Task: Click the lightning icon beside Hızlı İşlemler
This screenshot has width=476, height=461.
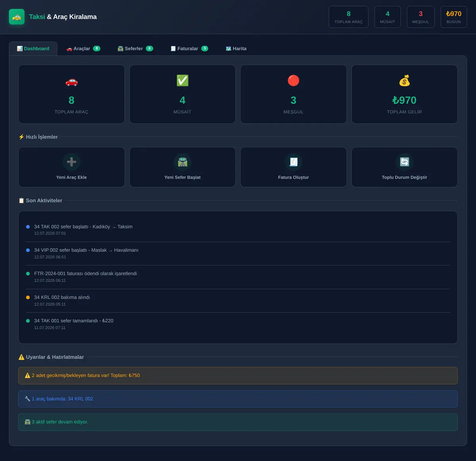Action: click(21, 137)
